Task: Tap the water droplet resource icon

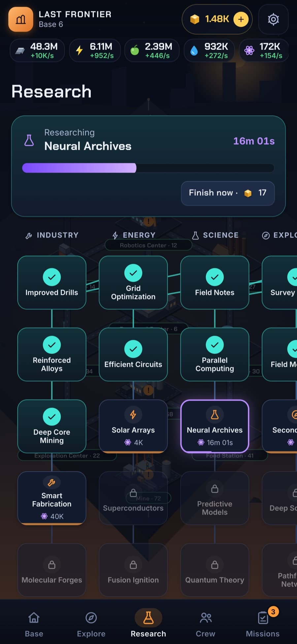Action: point(194,51)
